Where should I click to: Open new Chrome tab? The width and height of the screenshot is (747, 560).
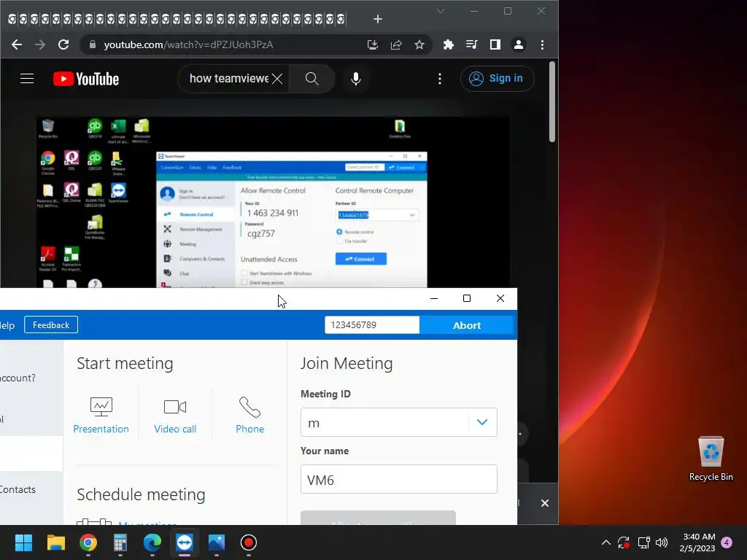(378, 19)
